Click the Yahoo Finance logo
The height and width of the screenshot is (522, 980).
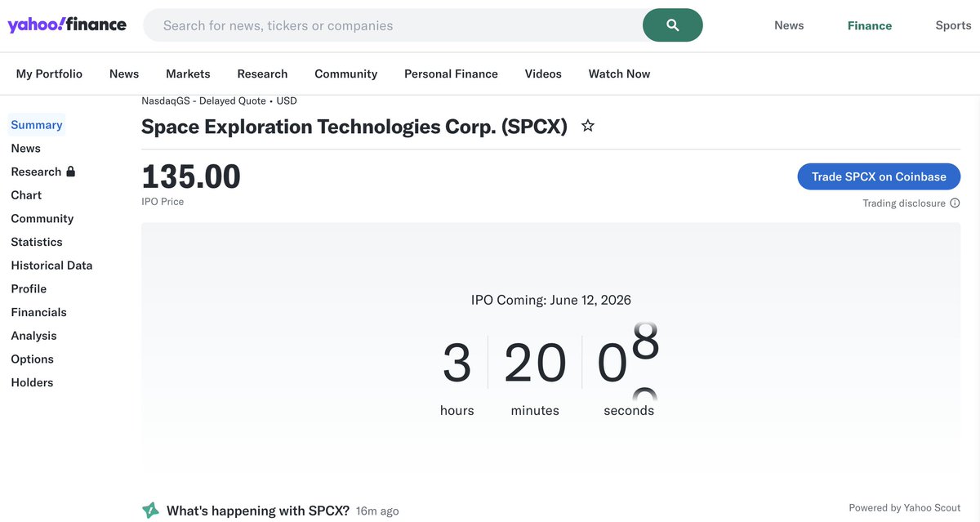click(67, 25)
